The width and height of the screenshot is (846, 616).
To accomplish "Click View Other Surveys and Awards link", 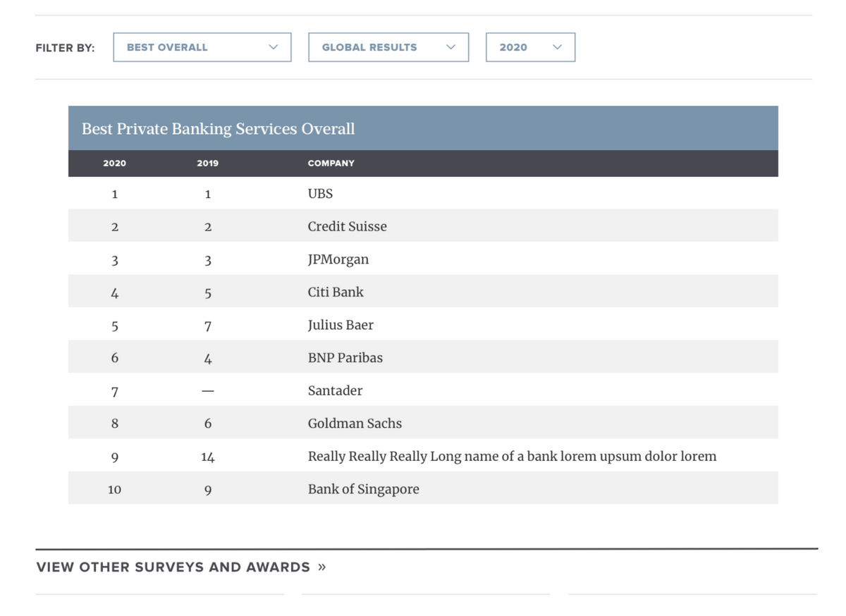I will 181,567.
